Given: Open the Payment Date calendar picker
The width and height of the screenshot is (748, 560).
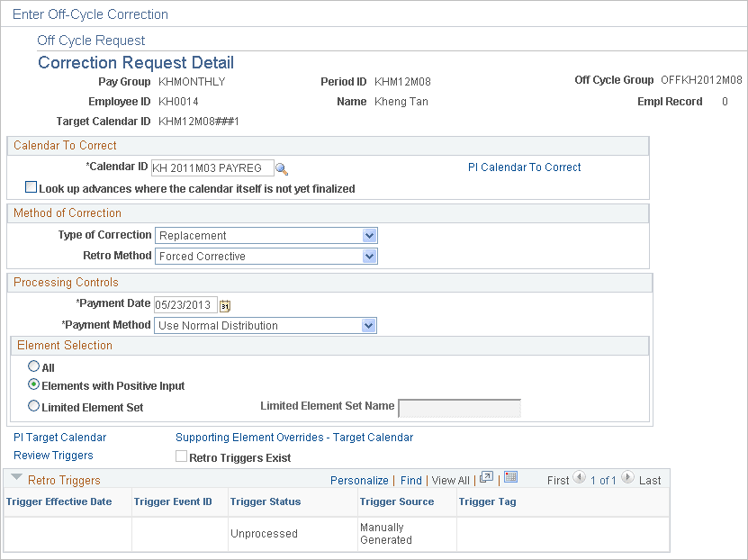Looking at the screenshot, I should coord(224,304).
